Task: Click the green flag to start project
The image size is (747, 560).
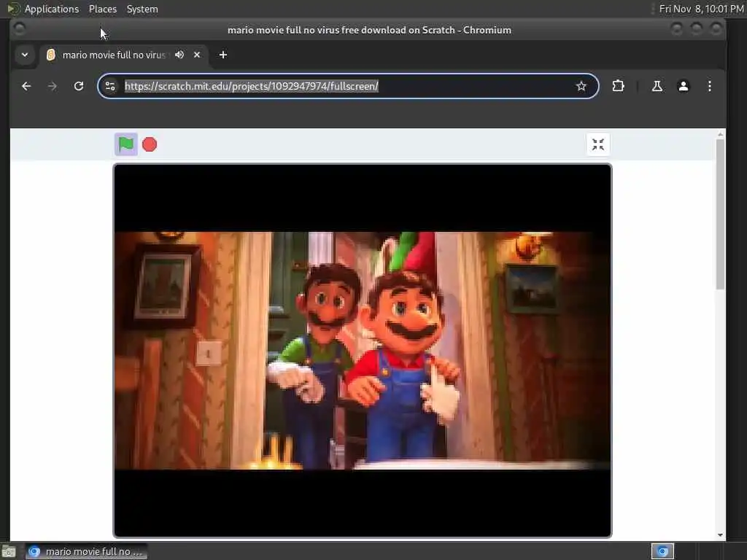Action: click(x=125, y=144)
